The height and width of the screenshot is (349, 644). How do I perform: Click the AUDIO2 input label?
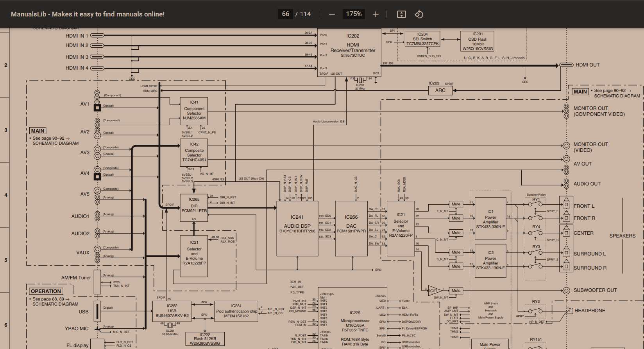80,234
